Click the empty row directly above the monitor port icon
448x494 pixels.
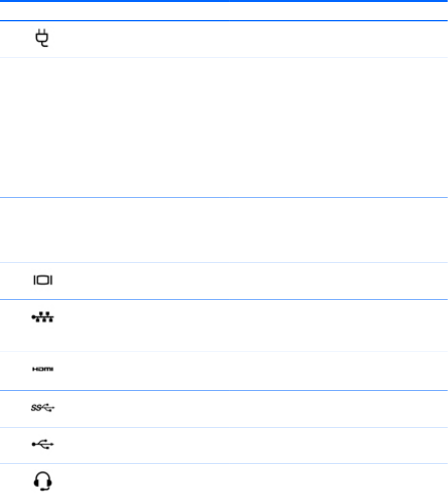click(x=224, y=230)
